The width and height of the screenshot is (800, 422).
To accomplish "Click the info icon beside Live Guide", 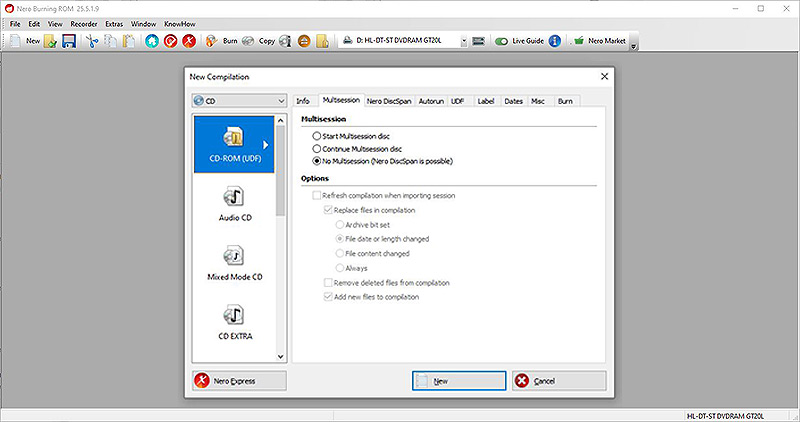I will point(555,41).
